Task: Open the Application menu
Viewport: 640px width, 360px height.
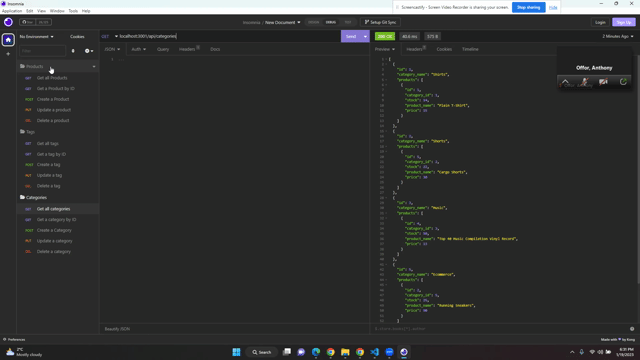Action: [x=12, y=11]
